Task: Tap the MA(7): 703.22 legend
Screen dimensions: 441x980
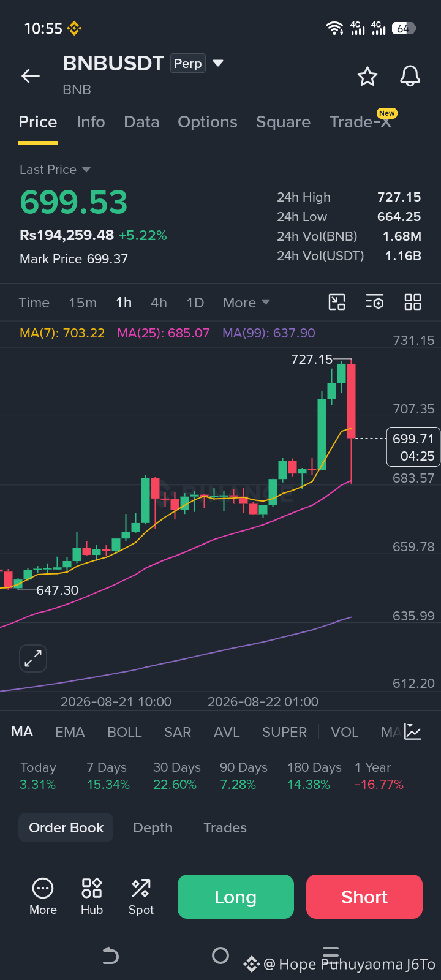Action: pyautogui.click(x=62, y=333)
